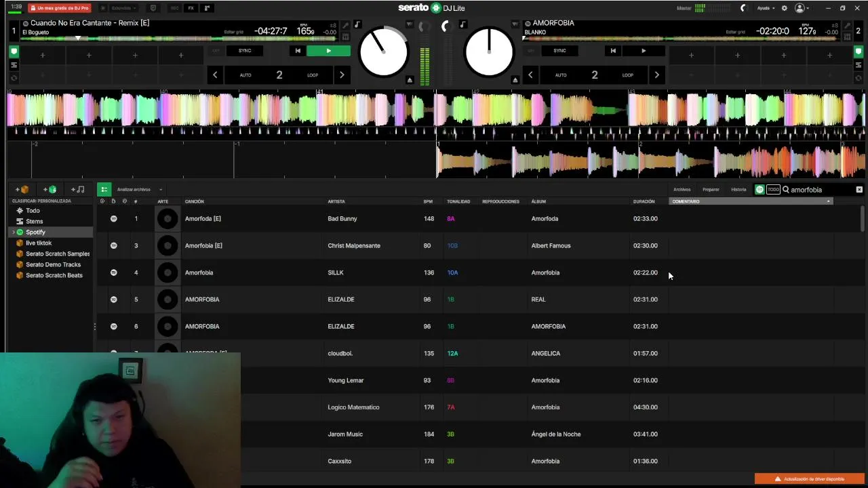Viewport: 868px width, 488px height.
Task: Add a new playlist music-note icon
Action: click(77, 190)
